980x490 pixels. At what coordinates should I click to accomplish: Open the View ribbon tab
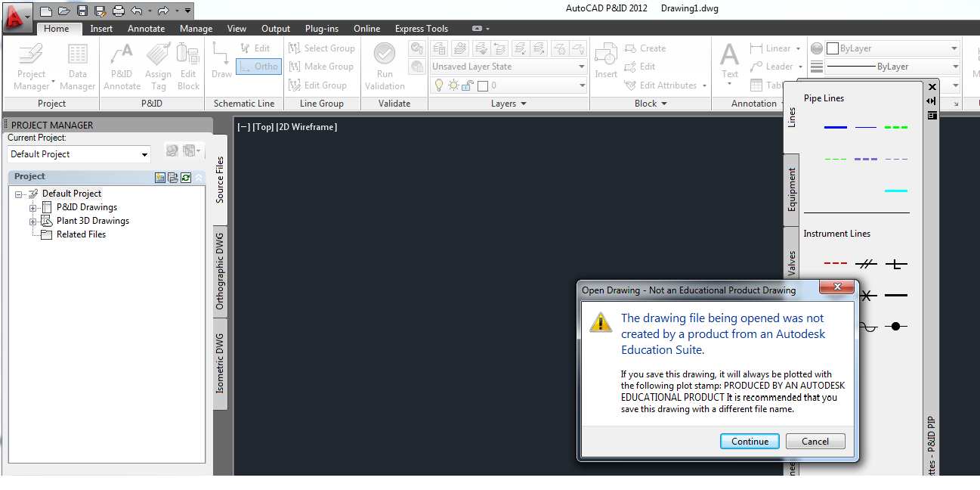click(x=236, y=29)
